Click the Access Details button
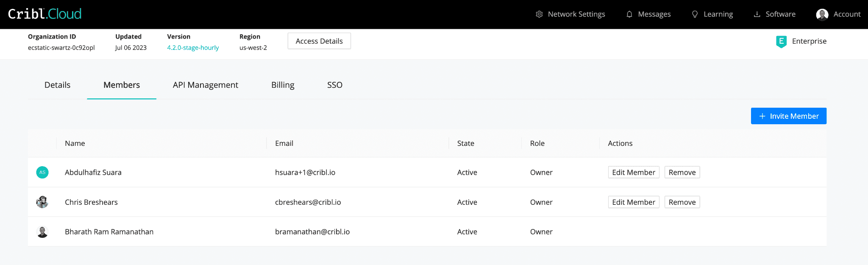The width and height of the screenshot is (868, 265). (x=319, y=41)
